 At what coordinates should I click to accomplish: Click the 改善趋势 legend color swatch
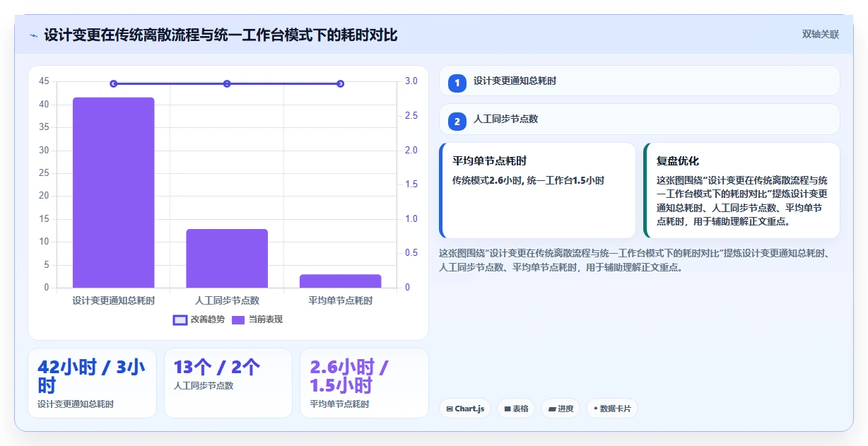(180, 319)
